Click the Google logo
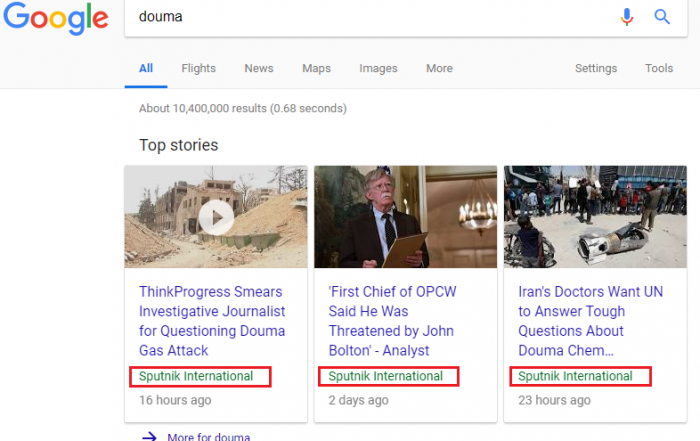The image size is (700, 441). [56, 18]
